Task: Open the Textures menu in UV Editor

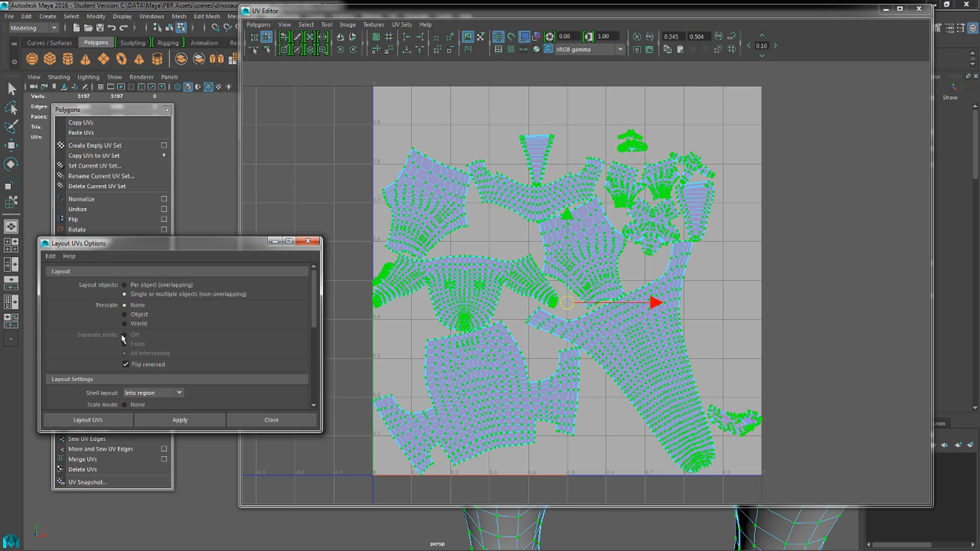Action: point(373,24)
